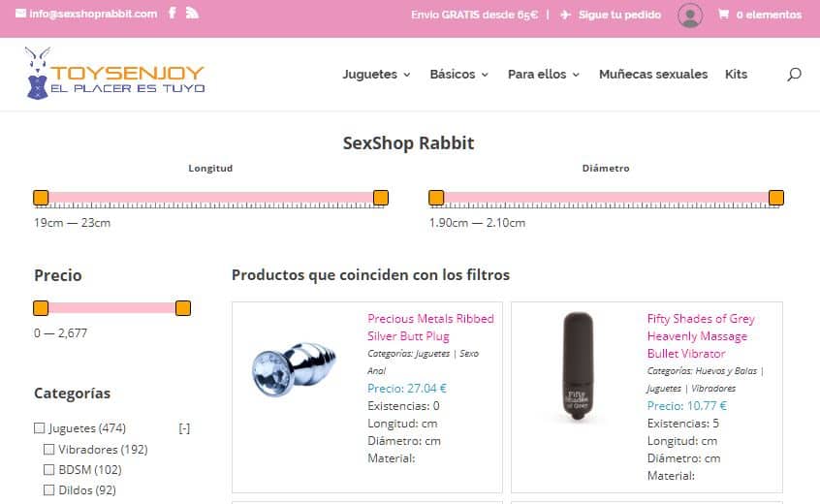Open the Fifty Shades Bullet Vibrator link
The image size is (820, 504).
701,336
